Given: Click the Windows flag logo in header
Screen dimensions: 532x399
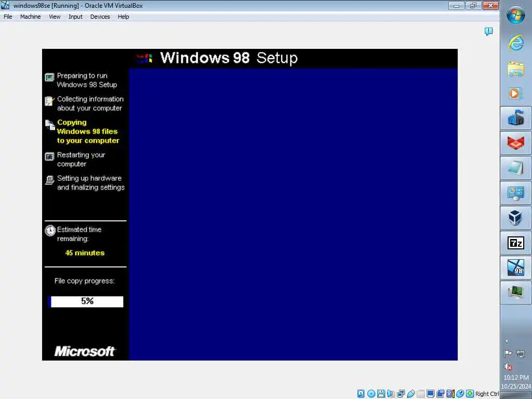Looking at the screenshot, I should [145, 58].
